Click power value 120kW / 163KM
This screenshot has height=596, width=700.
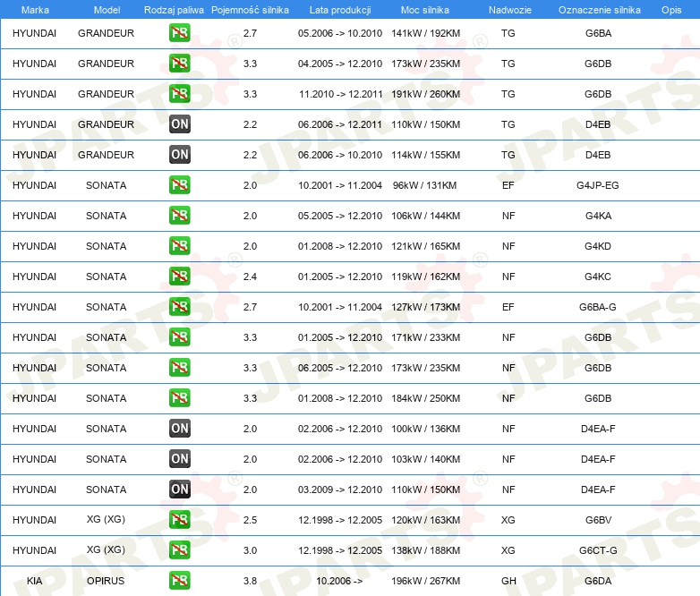[x=425, y=520]
